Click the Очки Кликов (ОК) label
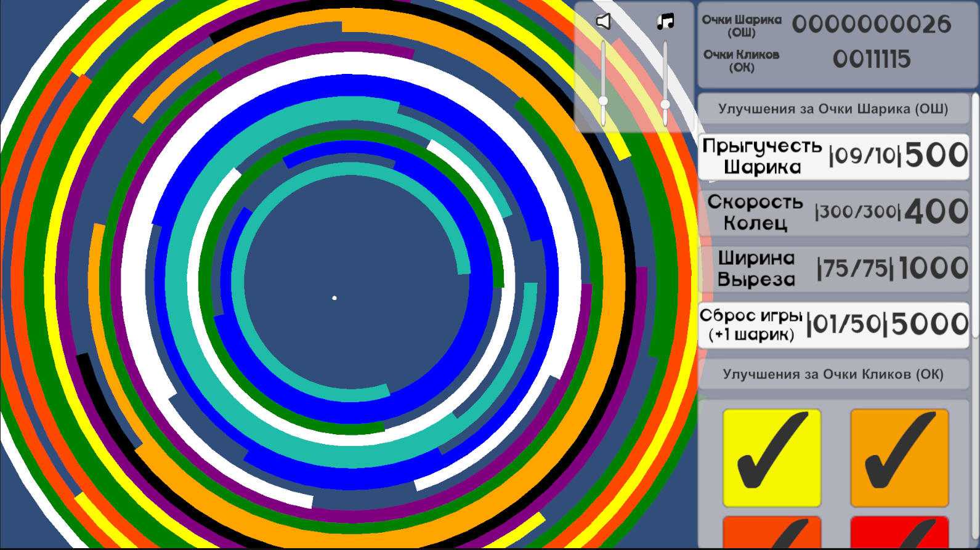The image size is (980, 550). click(x=742, y=61)
